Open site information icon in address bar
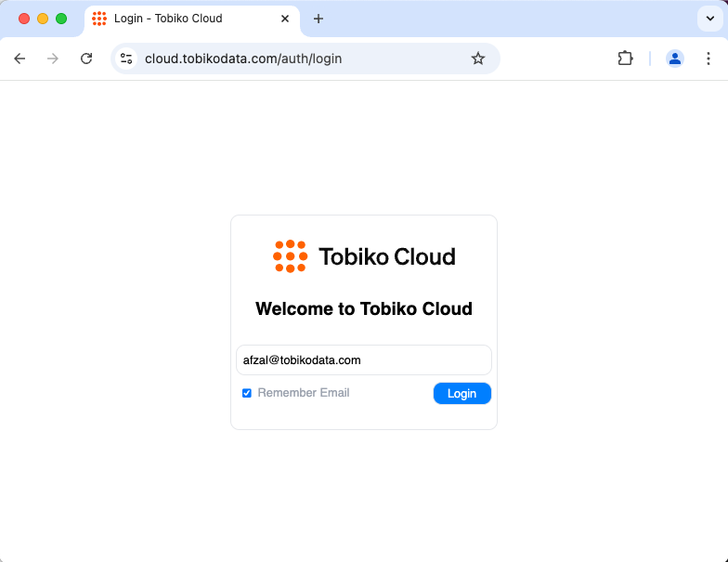This screenshot has height=562, width=728. (126, 59)
